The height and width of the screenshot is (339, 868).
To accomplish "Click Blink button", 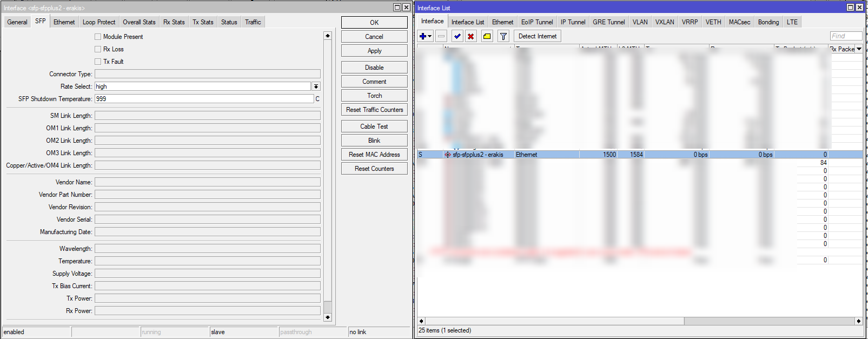I will [x=374, y=141].
